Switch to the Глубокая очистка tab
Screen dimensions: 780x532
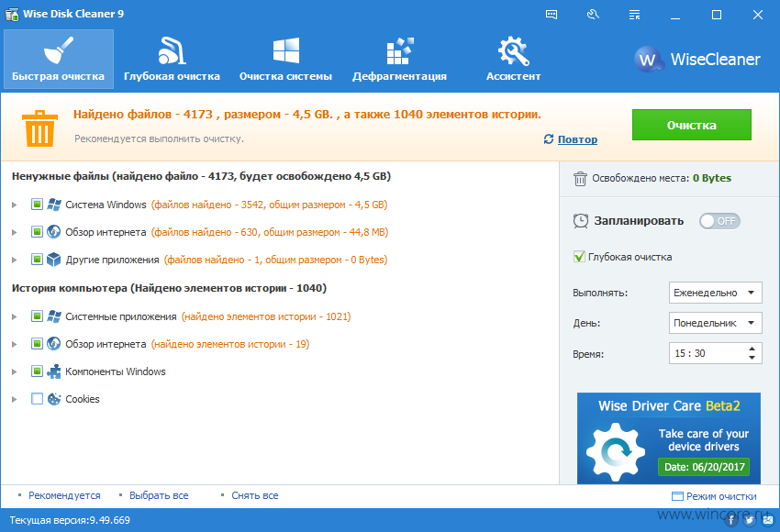[173, 60]
